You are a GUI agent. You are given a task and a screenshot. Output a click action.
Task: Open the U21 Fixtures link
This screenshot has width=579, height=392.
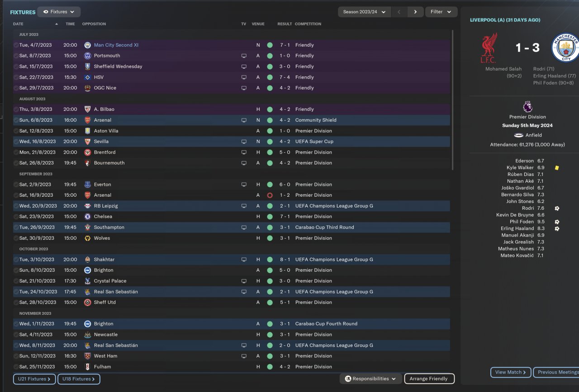click(x=34, y=379)
